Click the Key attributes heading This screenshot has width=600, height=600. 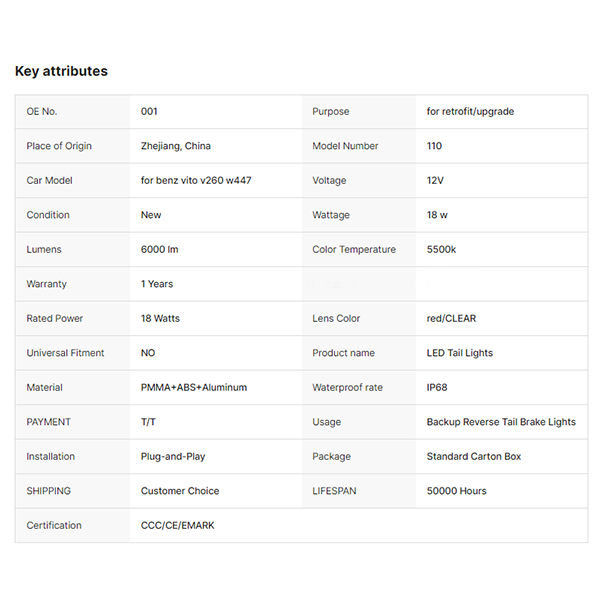coord(61,71)
